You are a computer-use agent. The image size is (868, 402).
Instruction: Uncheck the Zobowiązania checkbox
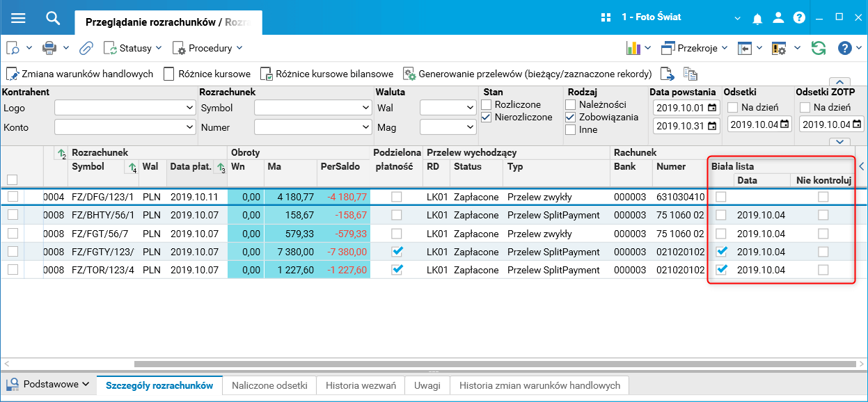pos(571,117)
